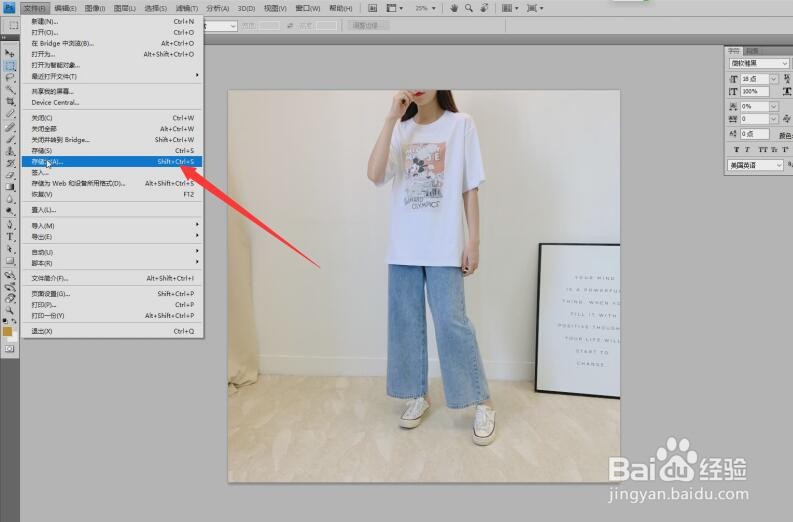
Task: Open the 0% dropdown in Character panel
Action: [x=774, y=106]
